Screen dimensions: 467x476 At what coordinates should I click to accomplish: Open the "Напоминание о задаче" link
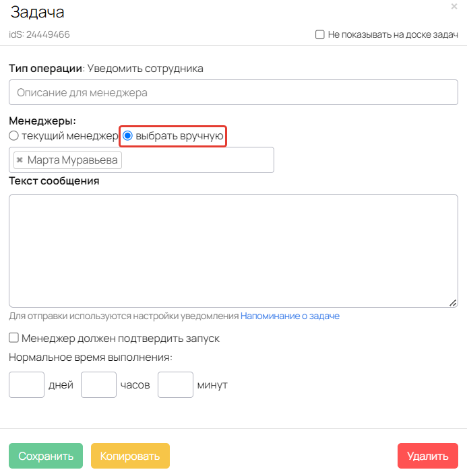[290, 316]
